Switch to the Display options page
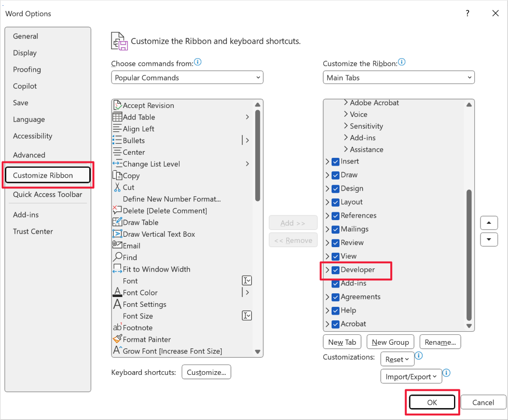The image size is (508, 420). tap(24, 52)
